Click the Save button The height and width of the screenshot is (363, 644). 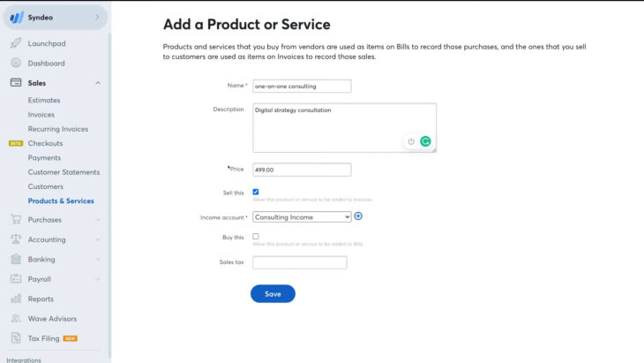tap(273, 294)
